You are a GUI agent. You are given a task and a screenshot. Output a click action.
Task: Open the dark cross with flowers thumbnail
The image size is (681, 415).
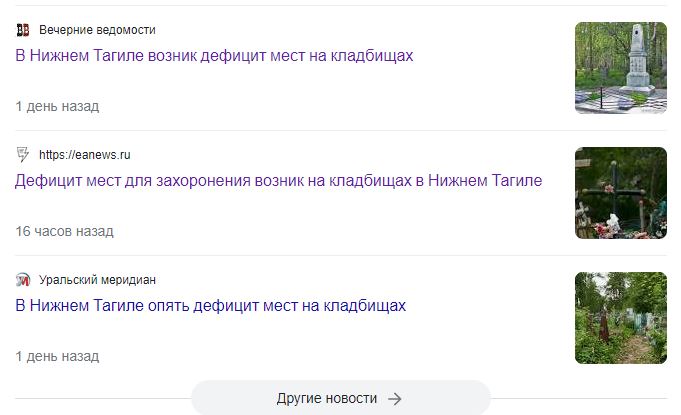621,193
